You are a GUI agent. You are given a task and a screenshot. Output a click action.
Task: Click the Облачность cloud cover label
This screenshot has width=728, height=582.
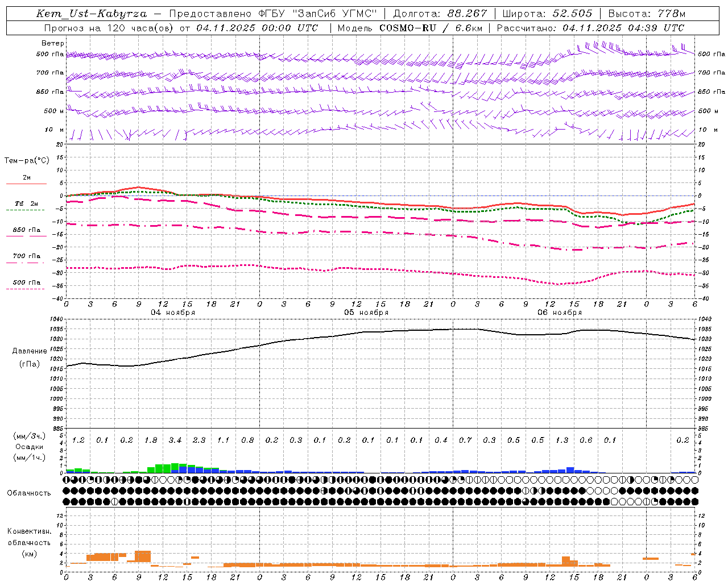(29, 493)
